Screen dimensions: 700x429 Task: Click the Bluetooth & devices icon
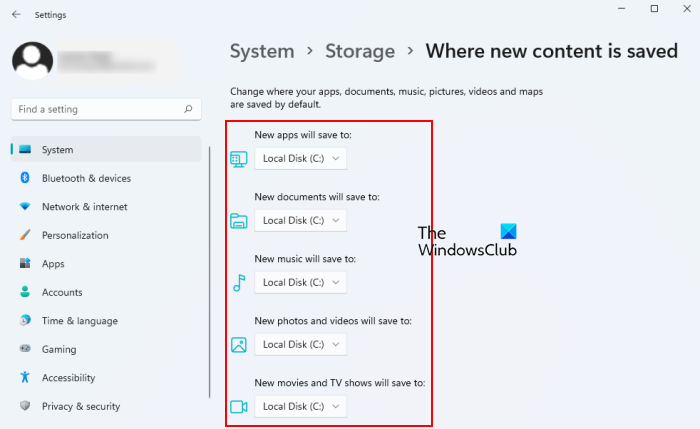click(x=25, y=178)
